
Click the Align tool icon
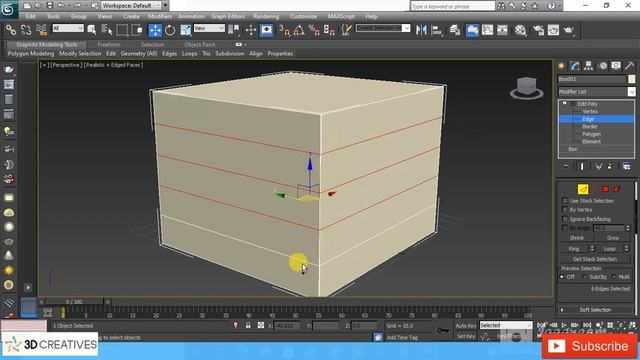pos(436,30)
